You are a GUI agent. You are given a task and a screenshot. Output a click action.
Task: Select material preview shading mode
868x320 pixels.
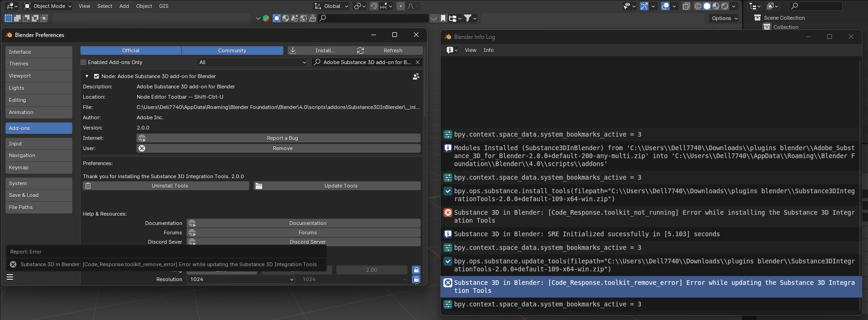[x=716, y=6]
